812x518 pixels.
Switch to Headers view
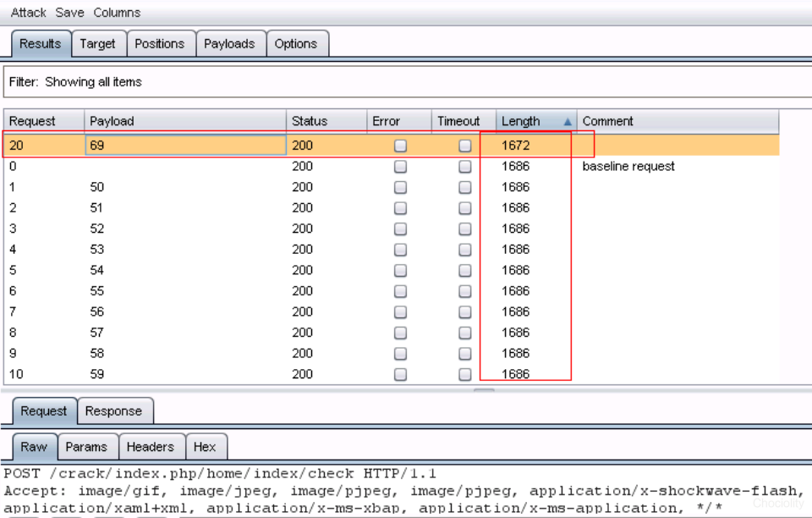click(x=151, y=447)
